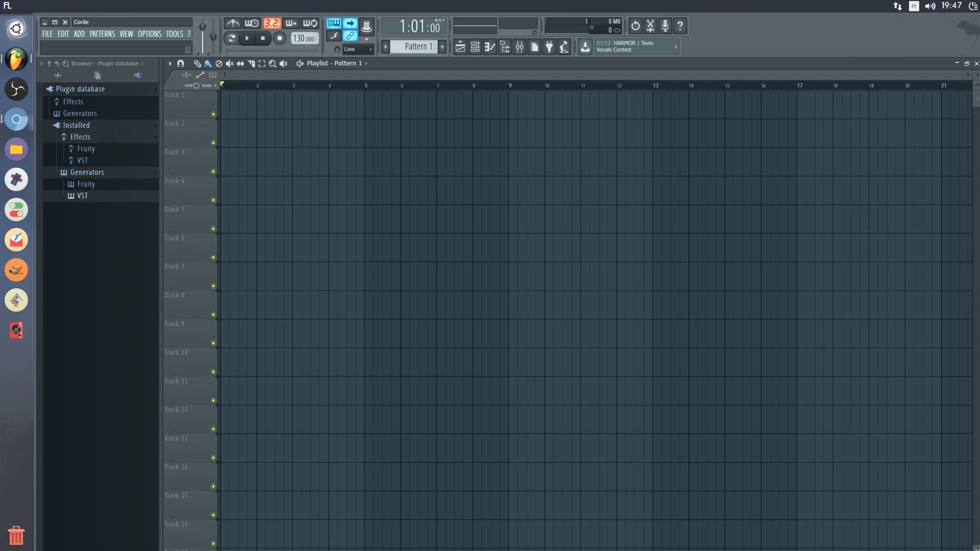
Task: Select the playlist Select tool
Action: tap(262, 63)
